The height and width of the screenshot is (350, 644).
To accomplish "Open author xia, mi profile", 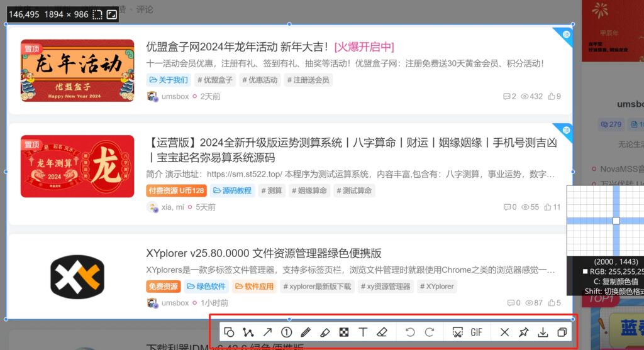I will pyautogui.click(x=172, y=207).
